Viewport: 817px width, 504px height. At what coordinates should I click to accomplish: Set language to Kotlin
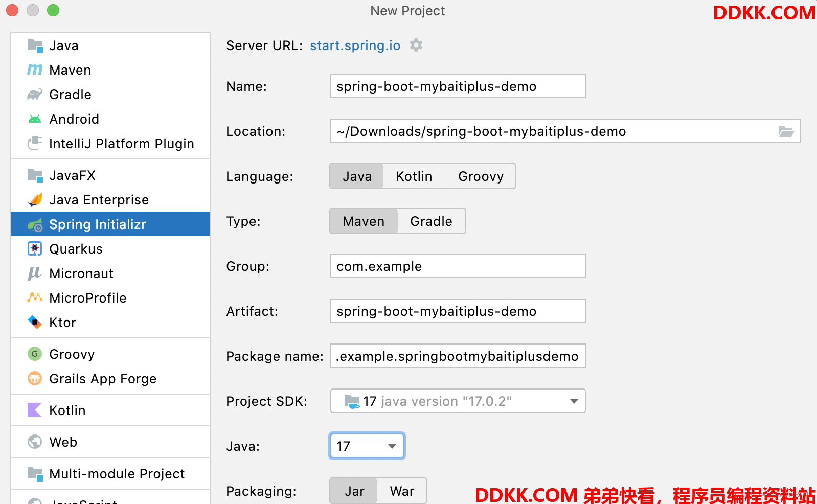coord(414,176)
